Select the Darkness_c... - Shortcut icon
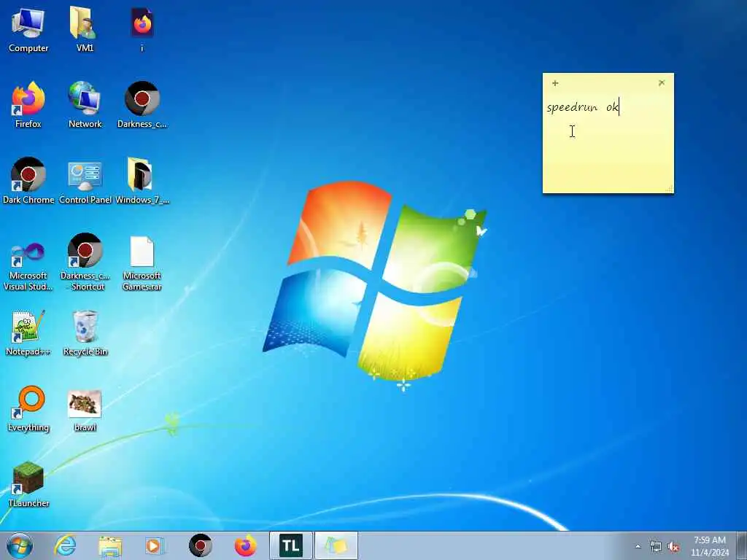 coord(85,262)
